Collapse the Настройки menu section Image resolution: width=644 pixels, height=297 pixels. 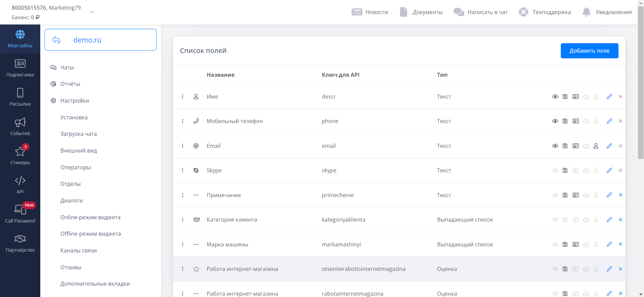[x=75, y=101]
